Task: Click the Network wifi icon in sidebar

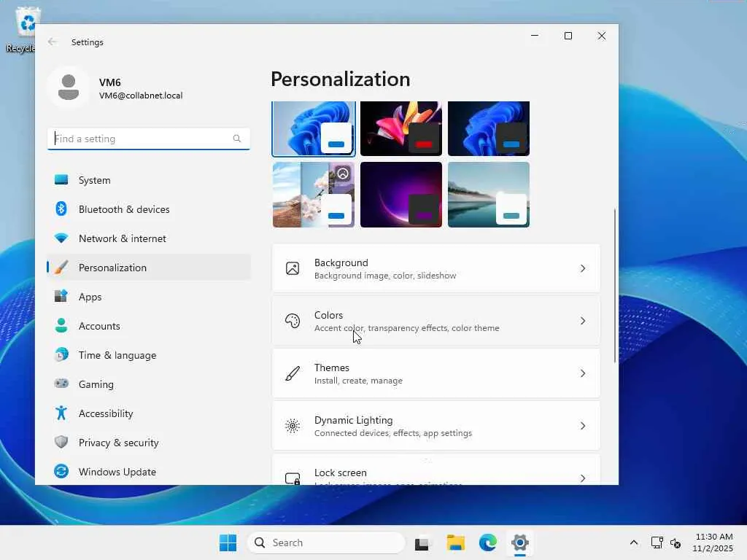Action: (x=61, y=238)
